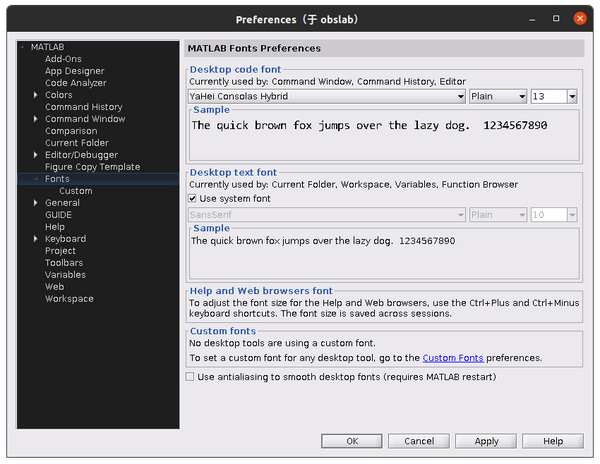Select Toolbars preferences
The height and width of the screenshot is (464, 600).
tap(64, 263)
